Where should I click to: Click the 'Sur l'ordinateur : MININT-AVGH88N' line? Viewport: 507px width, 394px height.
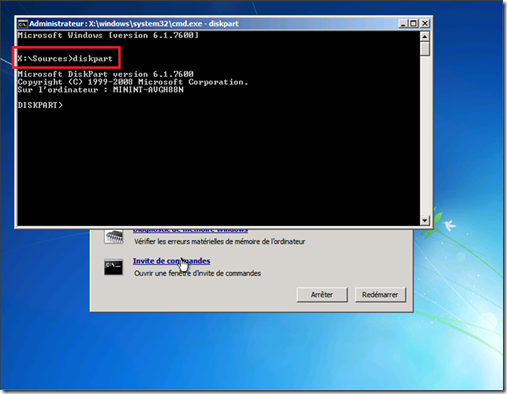coord(101,90)
